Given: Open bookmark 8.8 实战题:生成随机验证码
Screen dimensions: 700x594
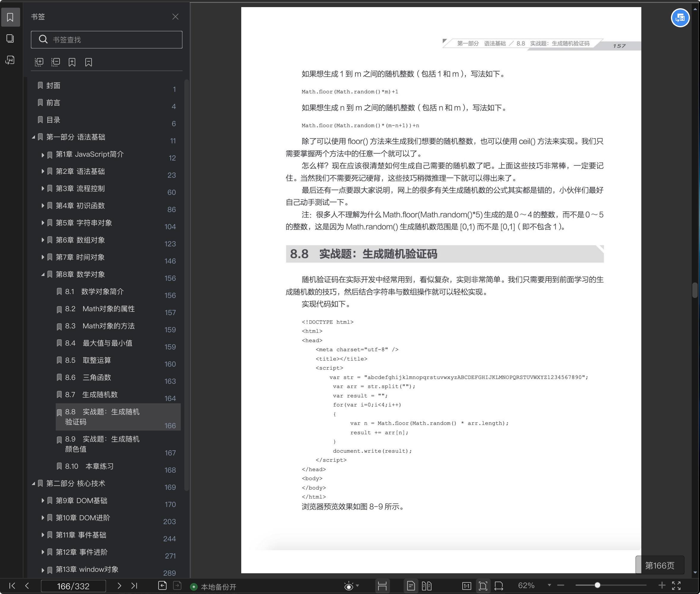Looking at the screenshot, I should coord(118,417).
